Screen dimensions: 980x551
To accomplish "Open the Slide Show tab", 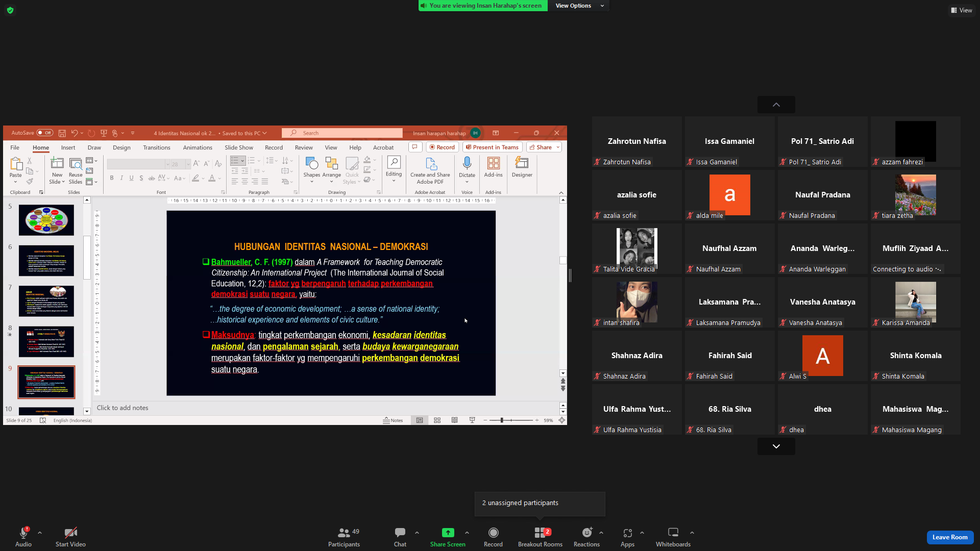I will 239,147.
